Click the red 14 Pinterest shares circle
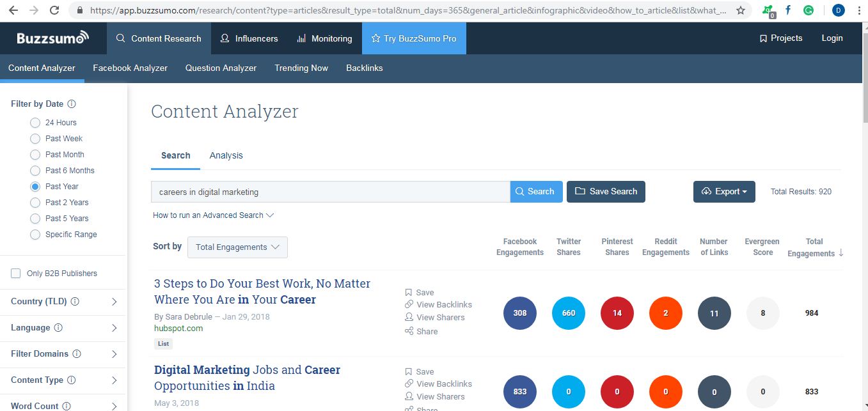868x411 pixels. 617,313
